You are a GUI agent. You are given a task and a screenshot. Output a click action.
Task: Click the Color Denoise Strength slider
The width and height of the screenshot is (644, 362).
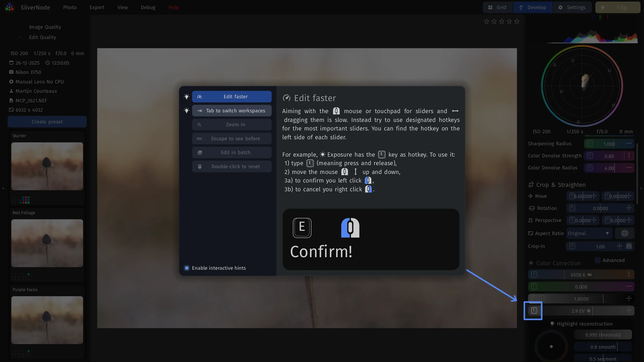609,156
